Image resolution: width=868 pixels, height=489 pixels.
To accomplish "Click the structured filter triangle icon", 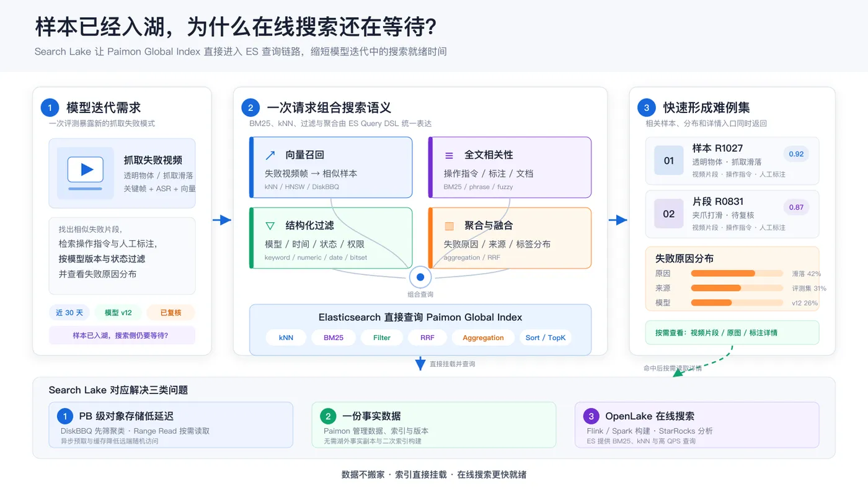I will click(x=270, y=226).
